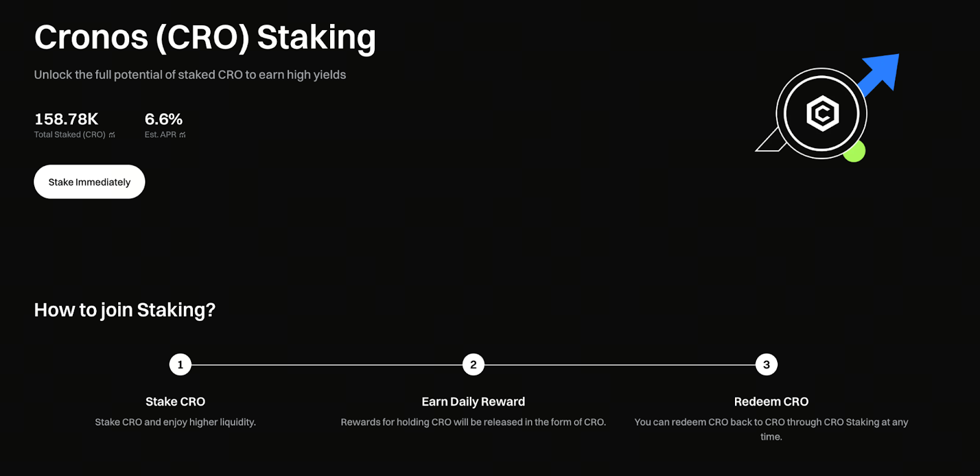980x476 pixels.
Task: Click the Unlock the full potential subtitle text
Action: 190,75
